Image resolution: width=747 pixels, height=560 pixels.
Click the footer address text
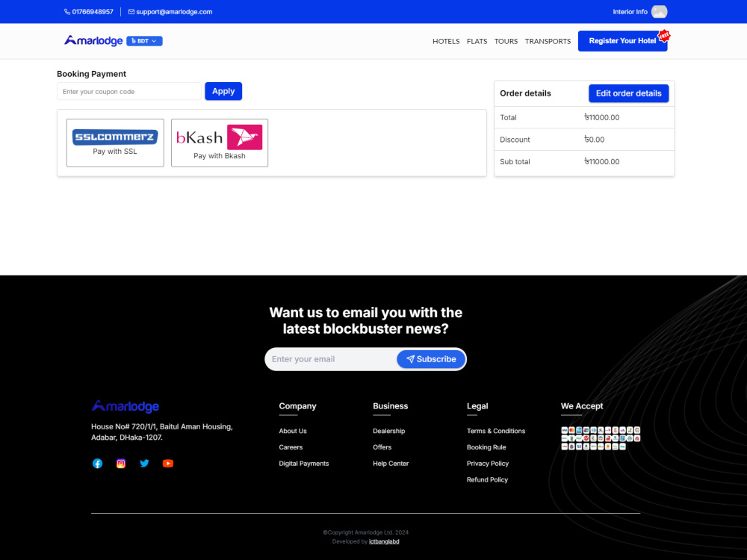(162, 432)
